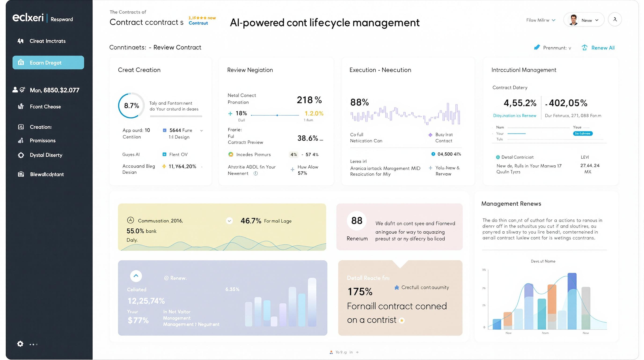Click the Fcont Cheose bar-chart icon
The height and width of the screenshot is (360, 644).
tap(21, 106)
